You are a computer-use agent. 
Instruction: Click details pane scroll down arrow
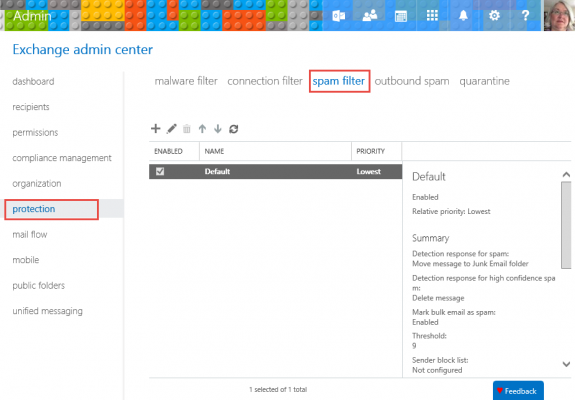click(566, 364)
